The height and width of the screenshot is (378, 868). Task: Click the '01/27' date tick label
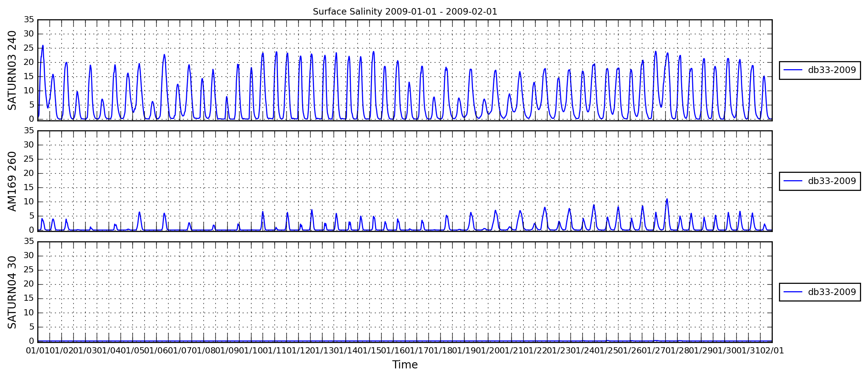click(654, 351)
